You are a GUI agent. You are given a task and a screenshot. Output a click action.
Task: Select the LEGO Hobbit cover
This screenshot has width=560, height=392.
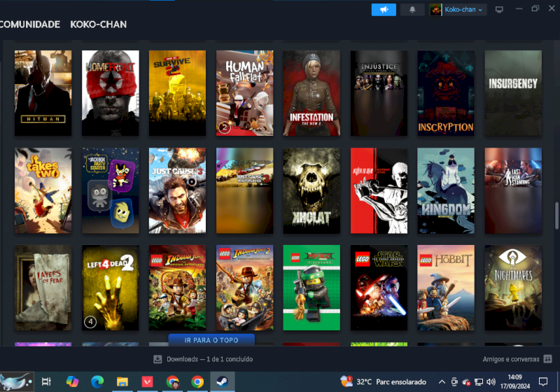[x=446, y=288]
